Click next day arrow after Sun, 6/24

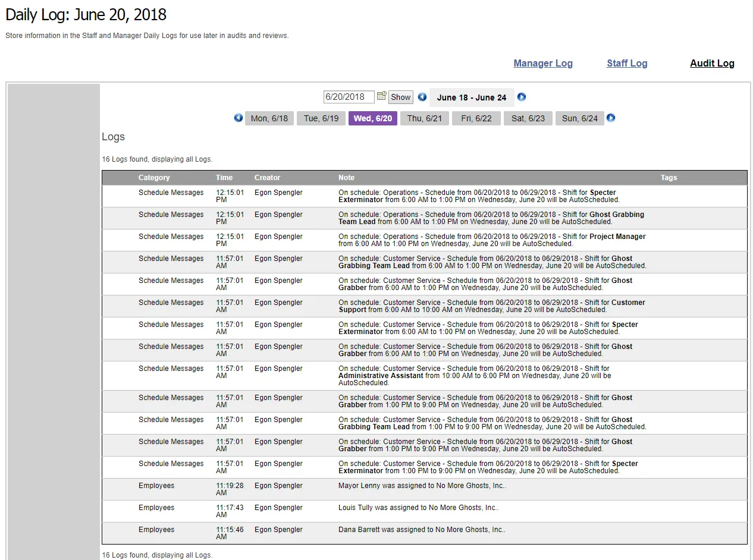[x=611, y=118]
